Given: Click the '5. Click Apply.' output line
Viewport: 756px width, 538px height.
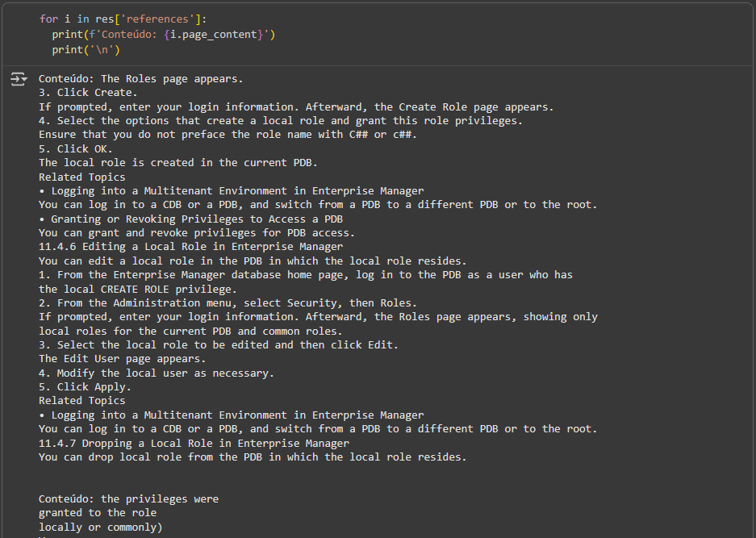Looking at the screenshot, I should point(85,386).
